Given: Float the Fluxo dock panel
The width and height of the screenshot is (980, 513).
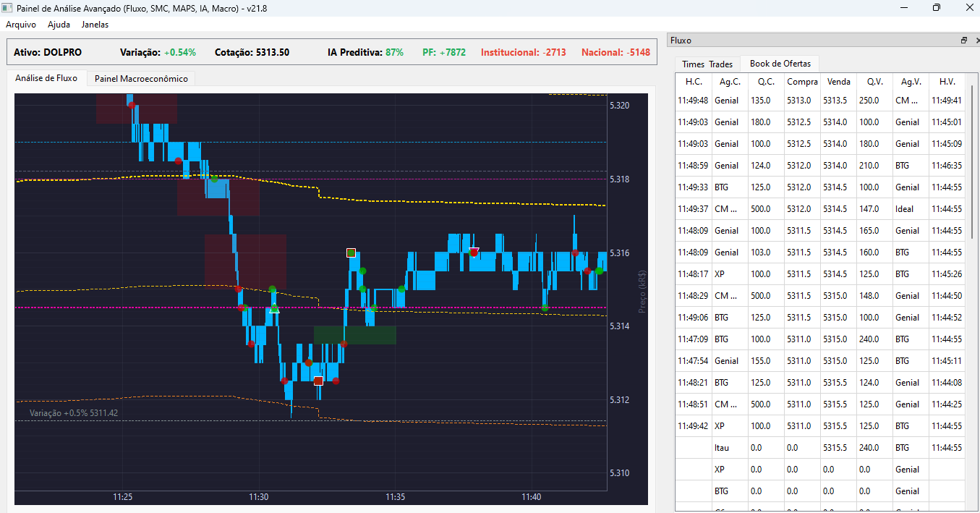Looking at the screenshot, I should pos(963,41).
